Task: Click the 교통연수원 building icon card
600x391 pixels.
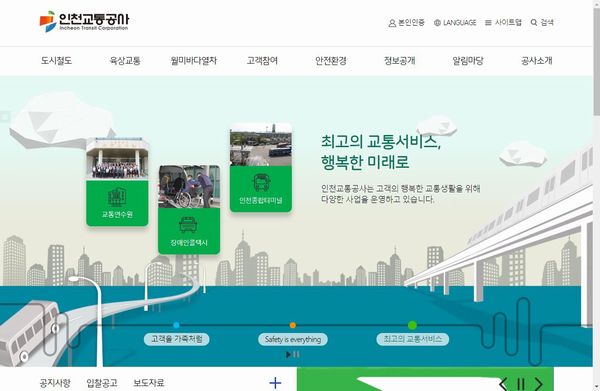Action: pyautogui.click(x=117, y=203)
